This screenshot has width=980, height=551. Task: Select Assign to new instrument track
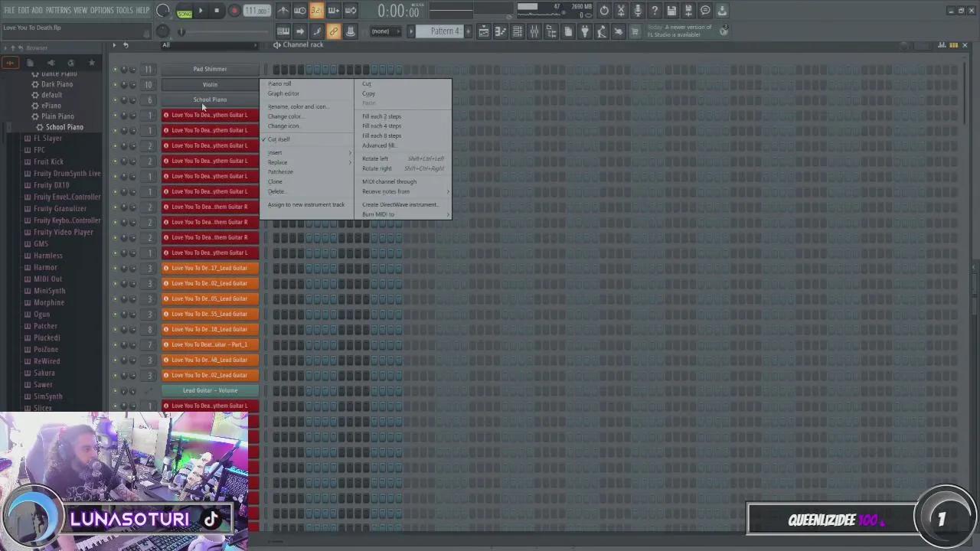coord(306,204)
